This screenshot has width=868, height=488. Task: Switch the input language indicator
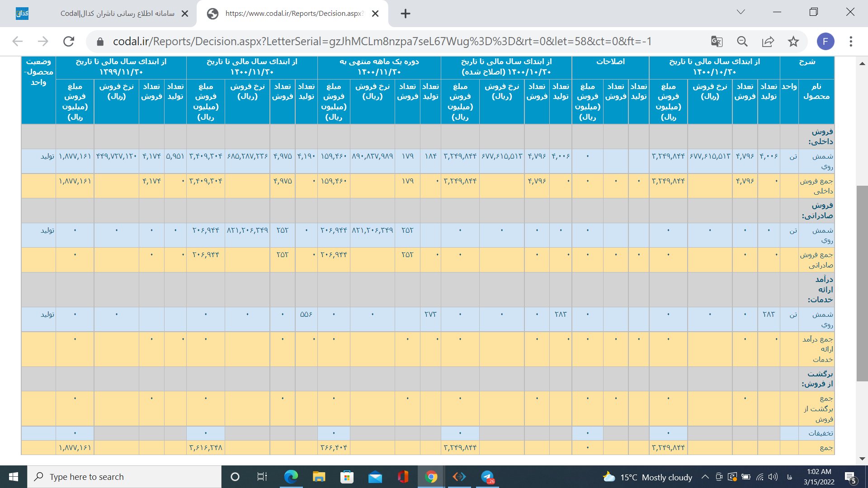pos(789,477)
